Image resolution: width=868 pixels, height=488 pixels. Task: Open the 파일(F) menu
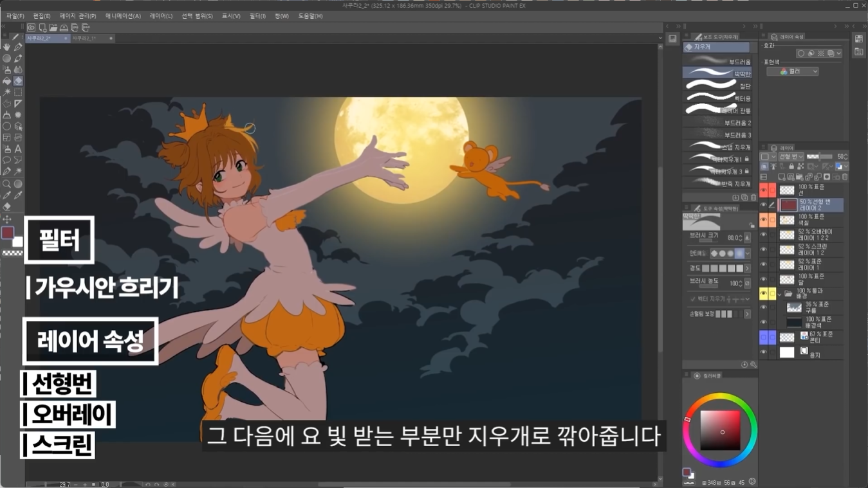15,15
